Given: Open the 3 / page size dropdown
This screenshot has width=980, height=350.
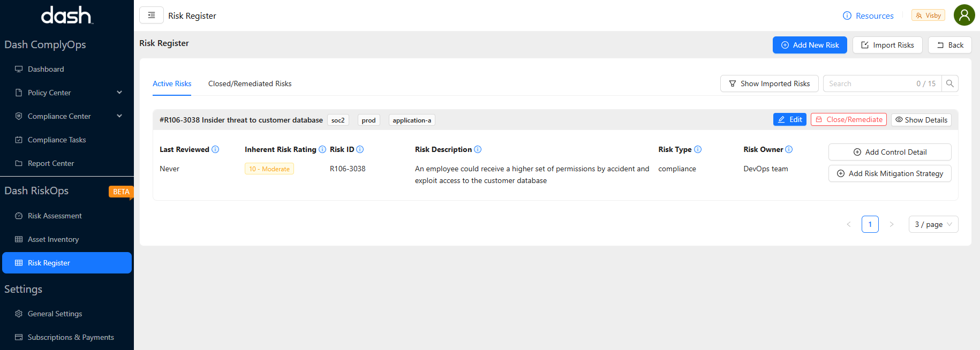Looking at the screenshot, I should coord(933,224).
